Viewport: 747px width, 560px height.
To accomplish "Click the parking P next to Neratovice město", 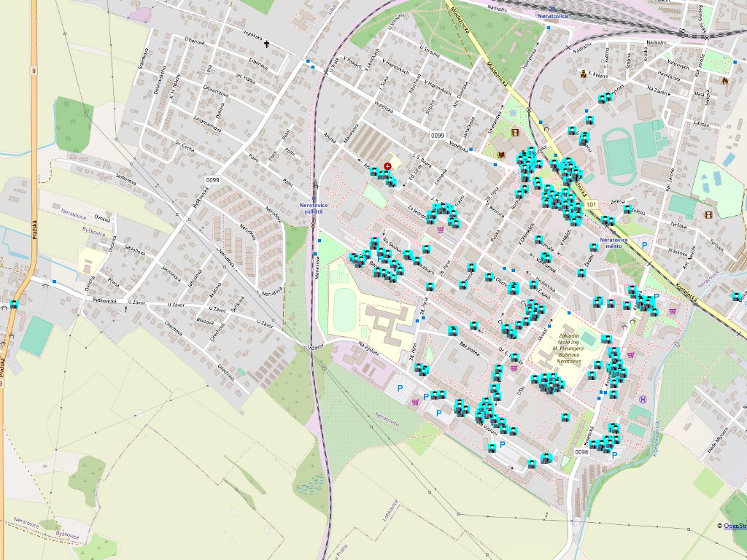I will 645,245.
